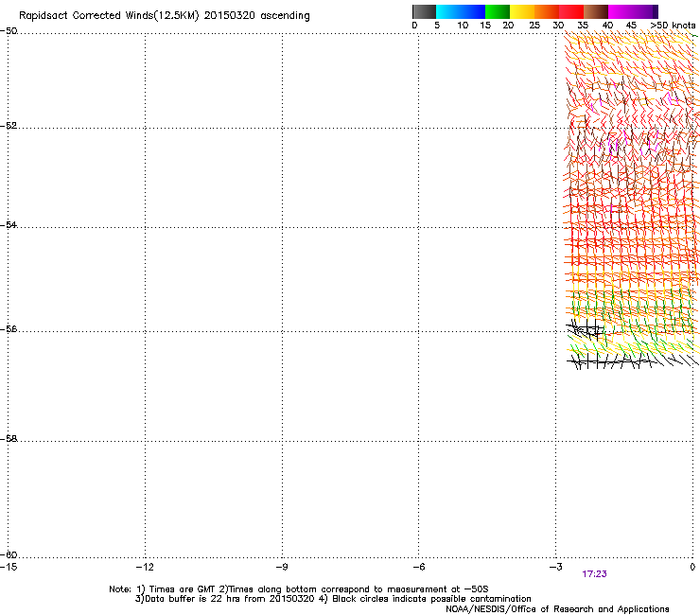Click the yellow 20-25 knots legend swatch
Screen dimensions: 700x615
522,11
